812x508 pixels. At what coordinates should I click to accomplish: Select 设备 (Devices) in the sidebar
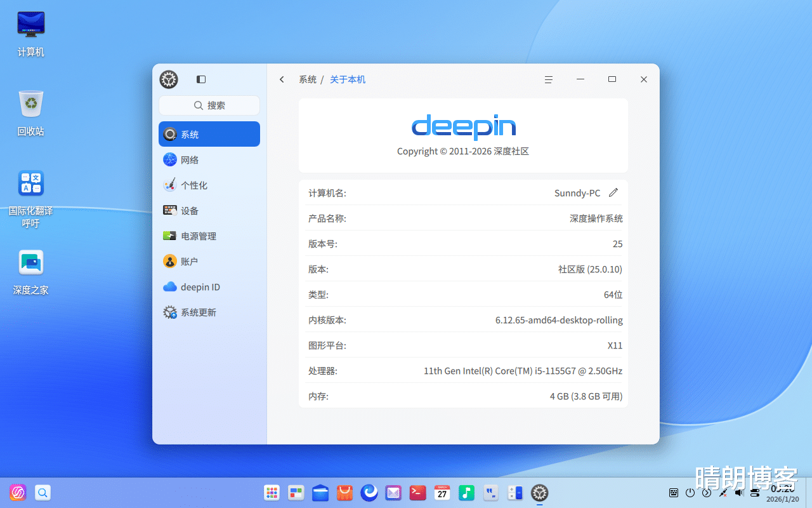tap(190, 211)
